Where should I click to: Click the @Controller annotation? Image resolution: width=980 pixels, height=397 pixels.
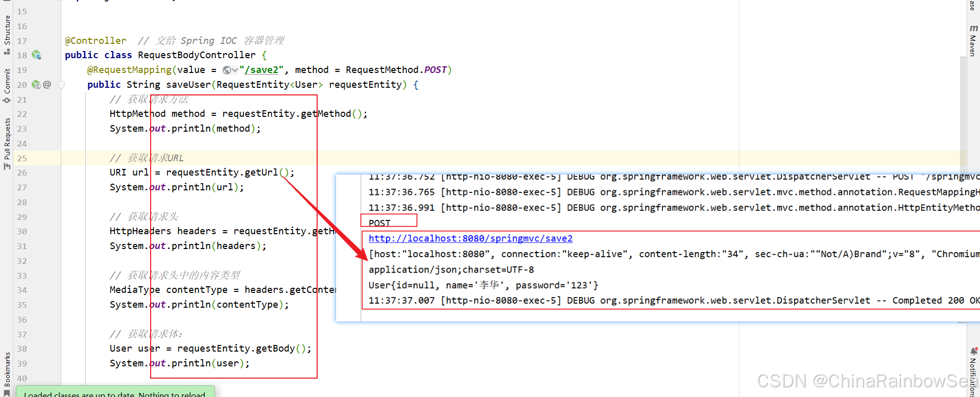[95, 40]
